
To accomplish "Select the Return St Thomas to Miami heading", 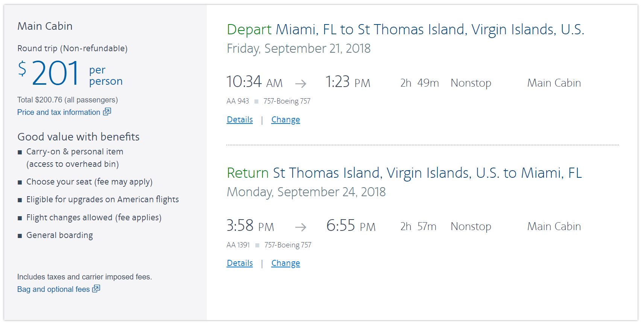I will coord(404,173).
